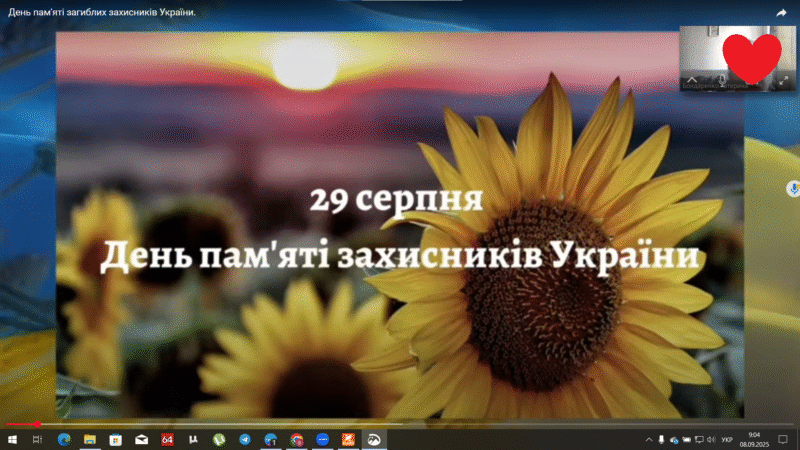Open the Windows Start menu
Screen dimensions: 800x450
11,439
